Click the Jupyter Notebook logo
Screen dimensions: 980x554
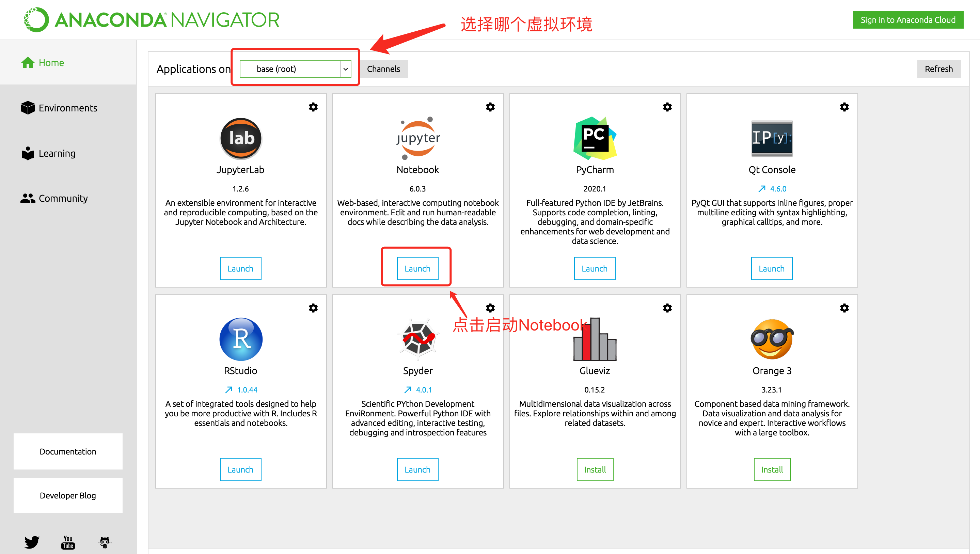point(418,139)
